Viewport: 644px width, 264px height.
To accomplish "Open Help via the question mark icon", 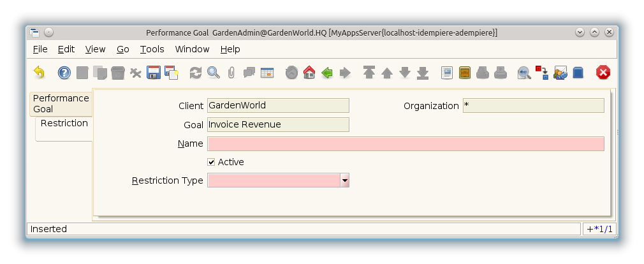I will point(64,73).
